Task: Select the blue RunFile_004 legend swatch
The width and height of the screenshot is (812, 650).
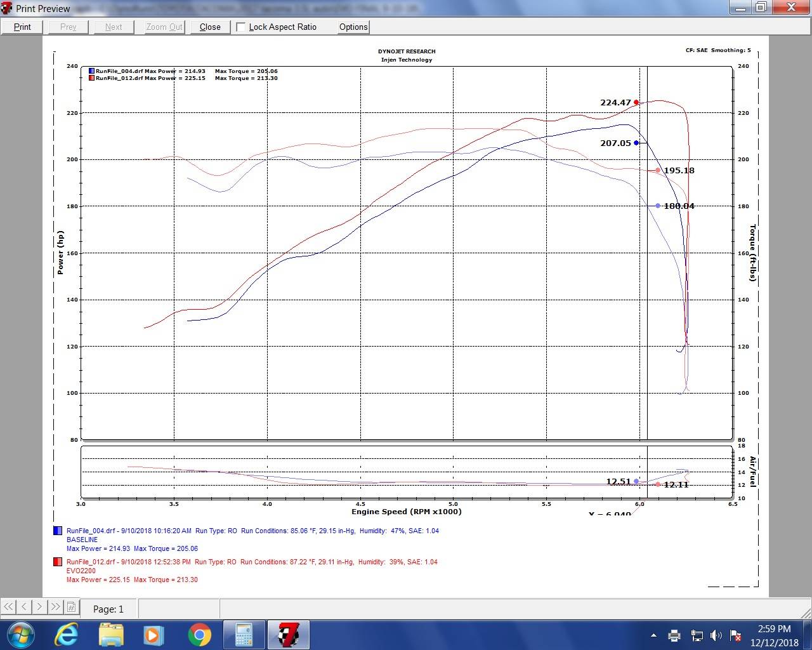Action: (x=90, y=70)
